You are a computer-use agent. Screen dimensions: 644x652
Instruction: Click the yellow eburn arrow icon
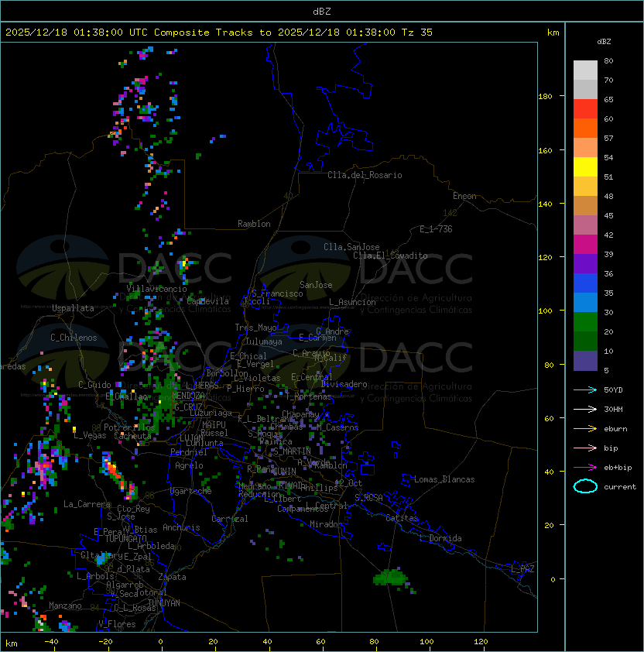tap(585, 429)
